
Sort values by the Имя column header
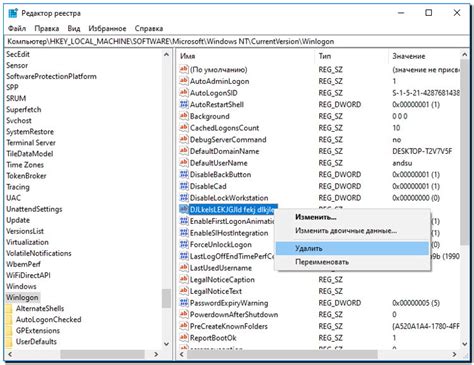[x=246, y=56]
